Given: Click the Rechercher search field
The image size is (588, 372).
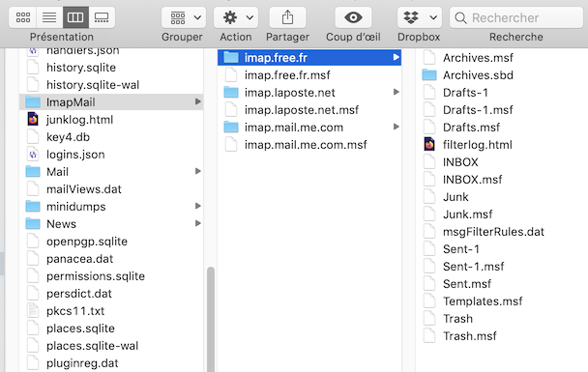Looking at the screenshot, I should click(x=516, y=17).
